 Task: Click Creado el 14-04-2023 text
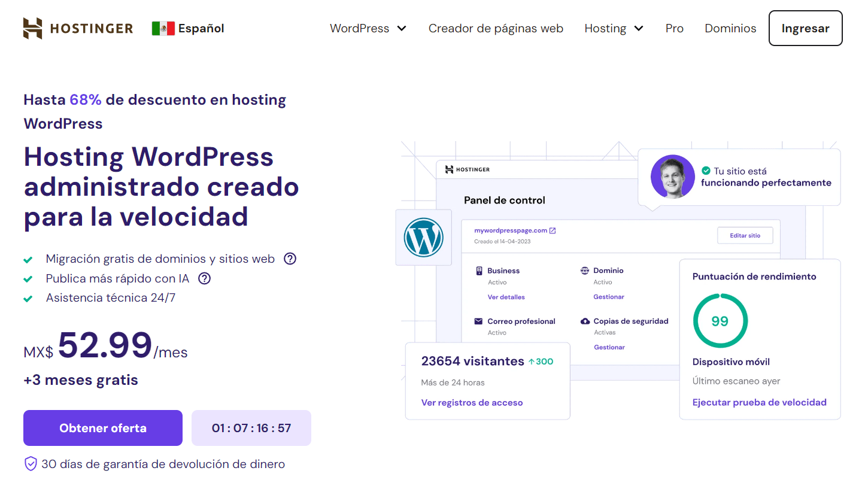502,242
